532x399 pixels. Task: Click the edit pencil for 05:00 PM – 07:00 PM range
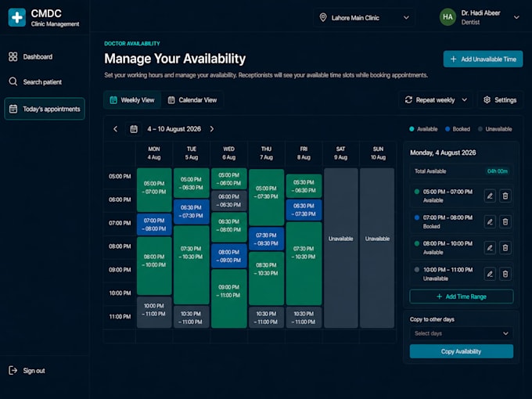click(x=490, y=196)
